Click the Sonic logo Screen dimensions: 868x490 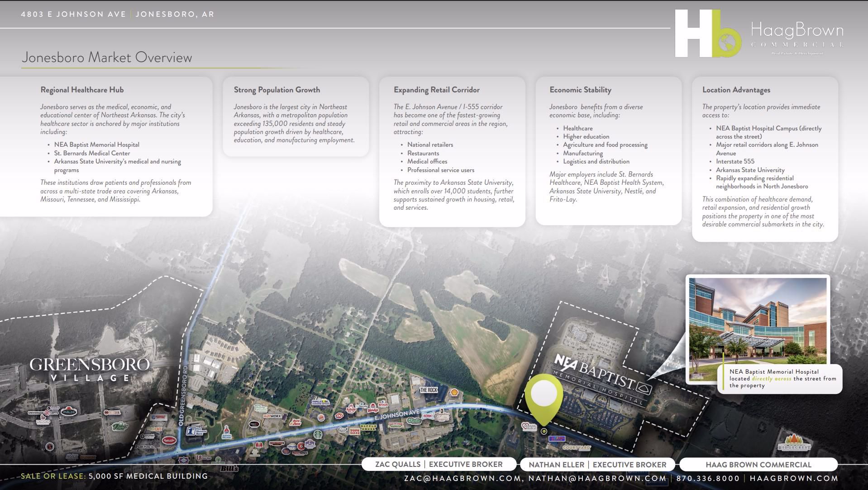[428, 416]
